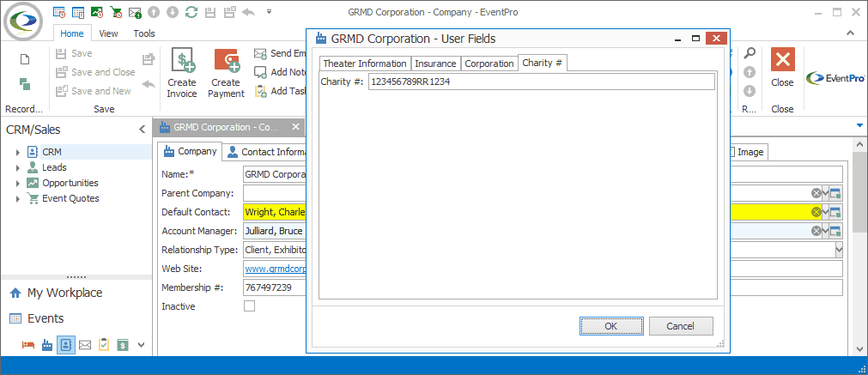868x375 pixels.
Task: Open the hotel bed module icon in navigation bar
Action: pos(28,345)
